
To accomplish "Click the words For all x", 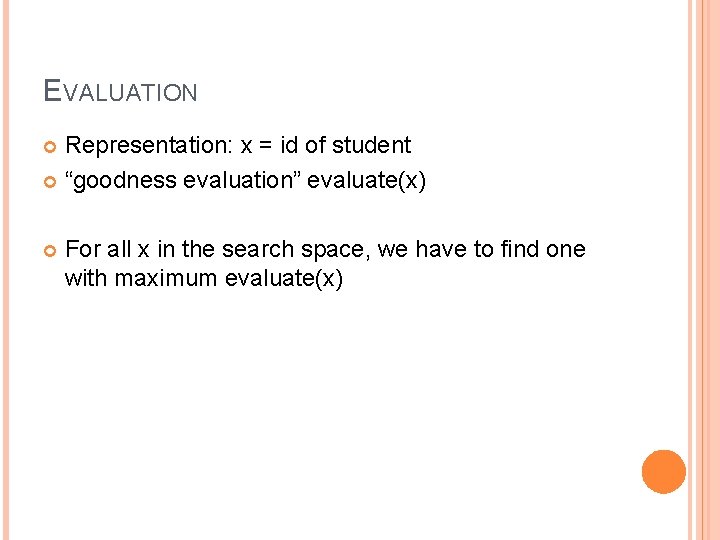I will [107, 249].
